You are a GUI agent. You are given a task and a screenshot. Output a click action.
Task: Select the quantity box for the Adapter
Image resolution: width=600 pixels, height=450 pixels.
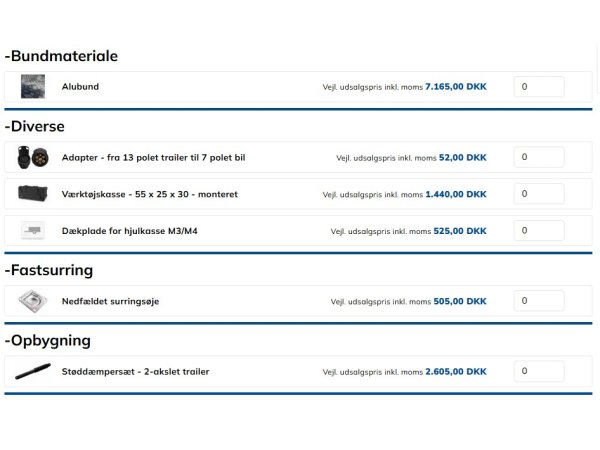(538, 158)
